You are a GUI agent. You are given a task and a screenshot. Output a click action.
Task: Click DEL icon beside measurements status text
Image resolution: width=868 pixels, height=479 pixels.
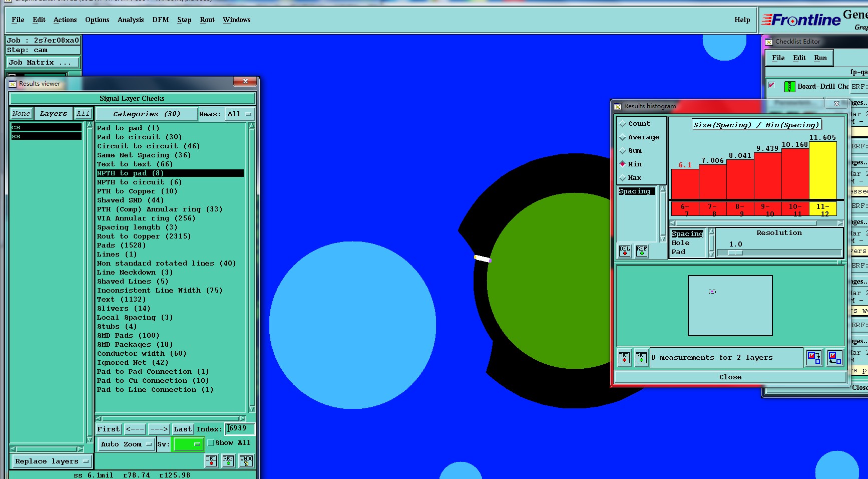coord(624,358)
